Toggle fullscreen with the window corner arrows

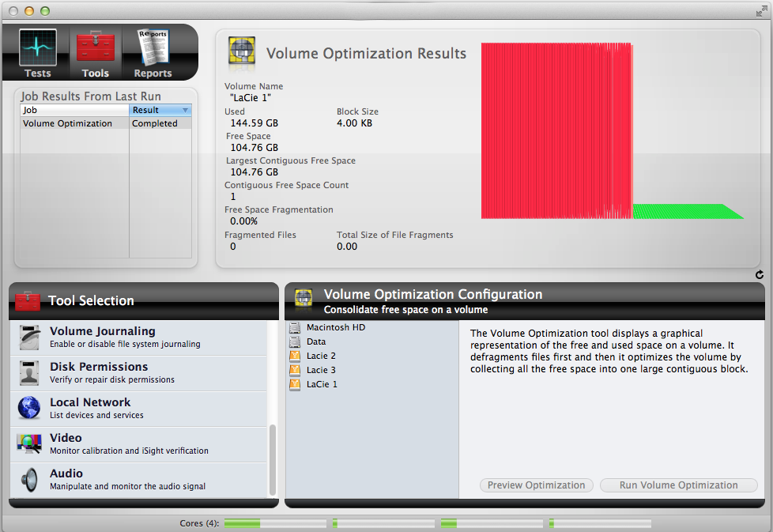[761, 11]
